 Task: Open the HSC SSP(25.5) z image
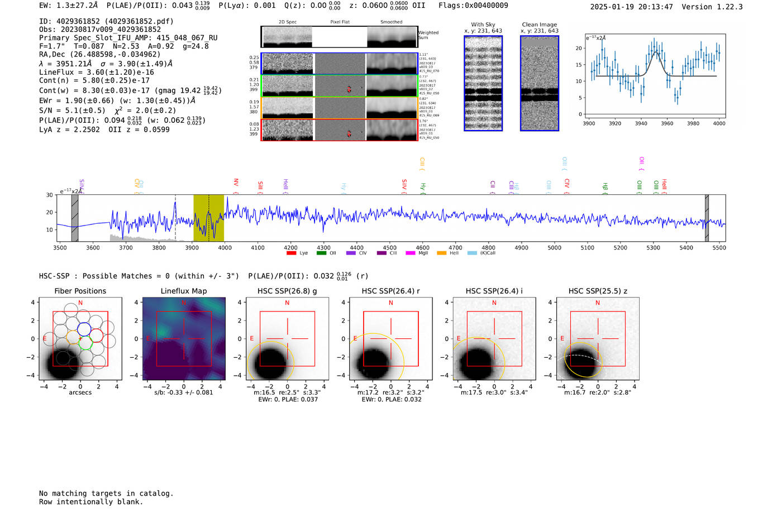point(598,339)
